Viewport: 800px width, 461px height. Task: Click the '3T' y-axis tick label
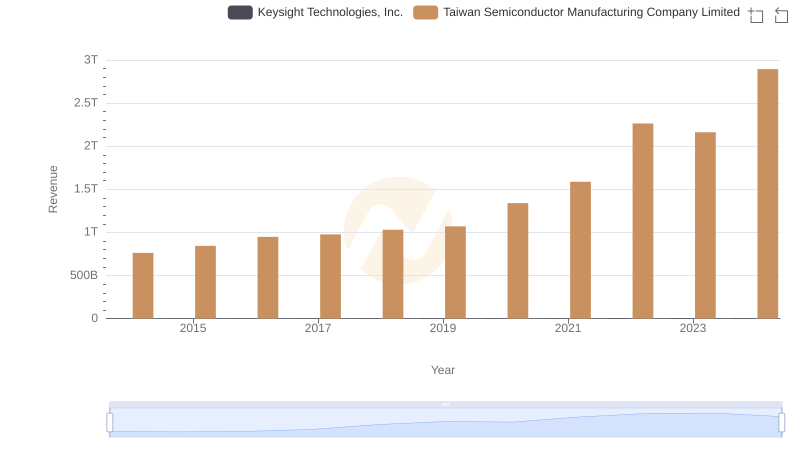pos(91,60)
